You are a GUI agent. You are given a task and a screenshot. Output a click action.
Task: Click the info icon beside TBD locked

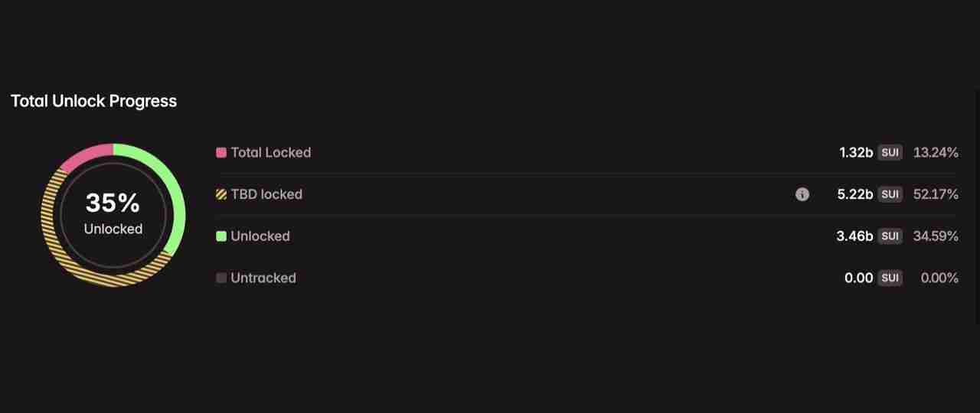(x=802, y=194)
